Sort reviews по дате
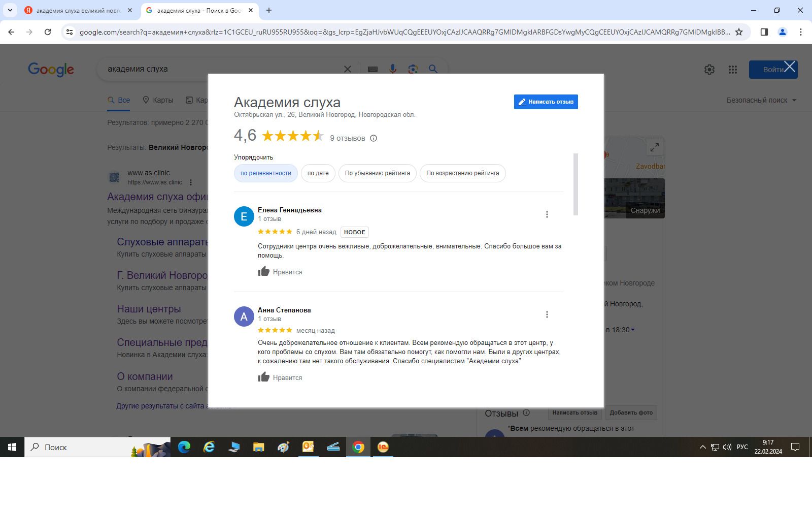Image resolution: width=812 pixels, height=508 pixels. [318, 173]
